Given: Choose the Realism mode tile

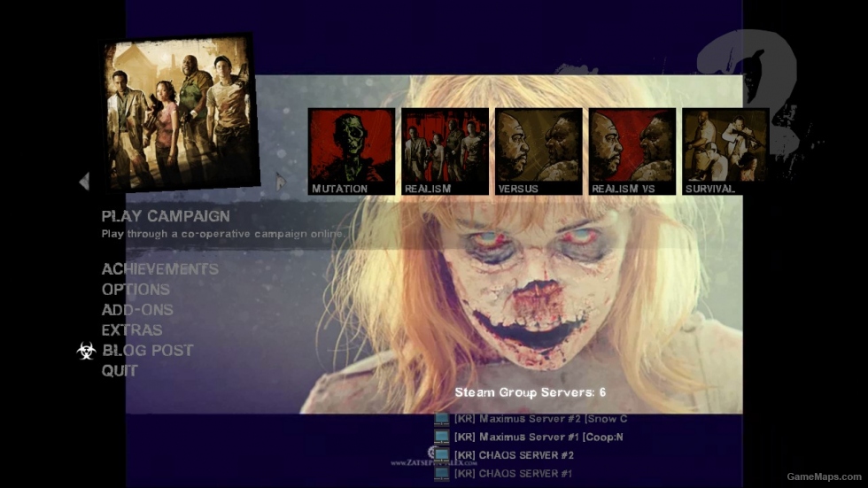Looking at the screenshot, I should (x=445, y=151).
